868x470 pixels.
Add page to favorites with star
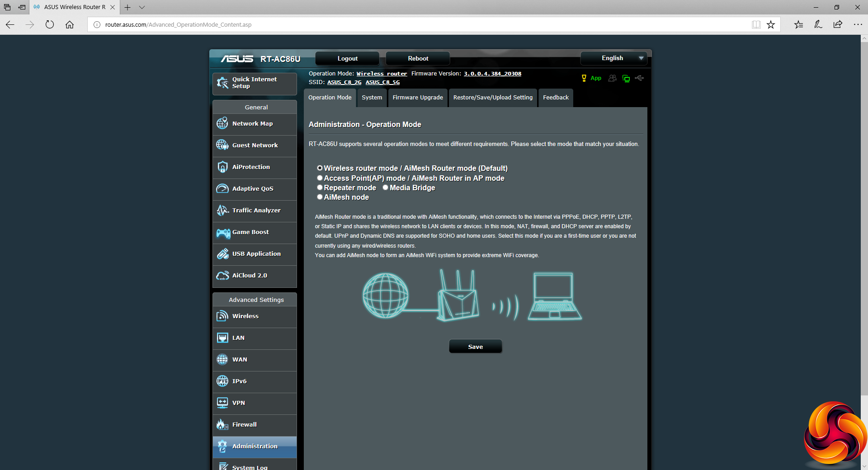point(771,24)
